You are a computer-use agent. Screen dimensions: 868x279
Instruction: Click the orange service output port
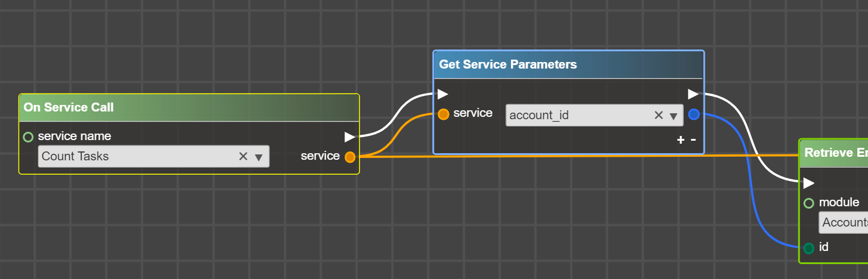pos(350,157)
